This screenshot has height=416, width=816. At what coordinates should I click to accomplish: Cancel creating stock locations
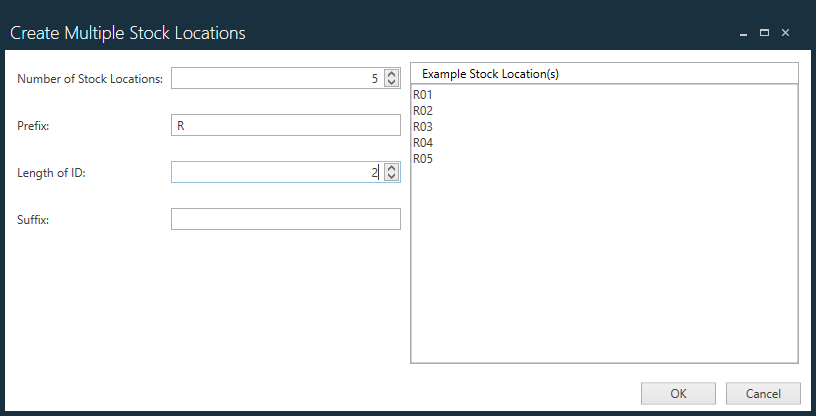click(x=763, y=393)
